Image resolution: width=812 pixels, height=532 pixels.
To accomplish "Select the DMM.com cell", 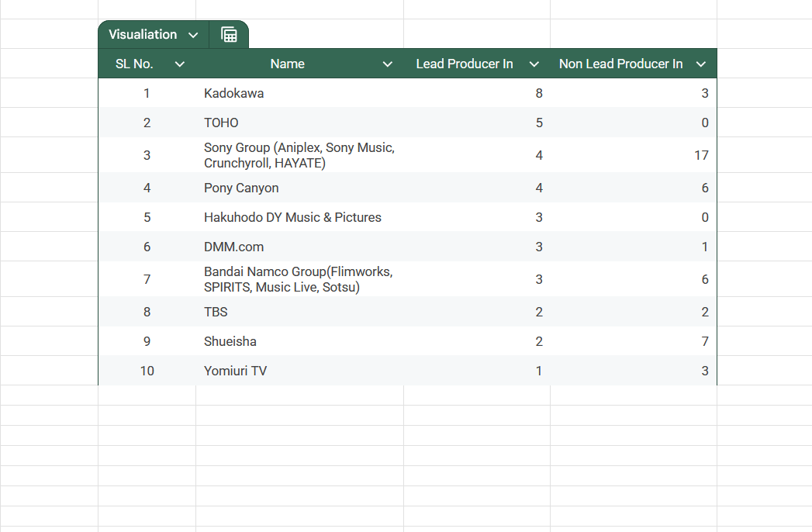I will (x=300, y=247).
